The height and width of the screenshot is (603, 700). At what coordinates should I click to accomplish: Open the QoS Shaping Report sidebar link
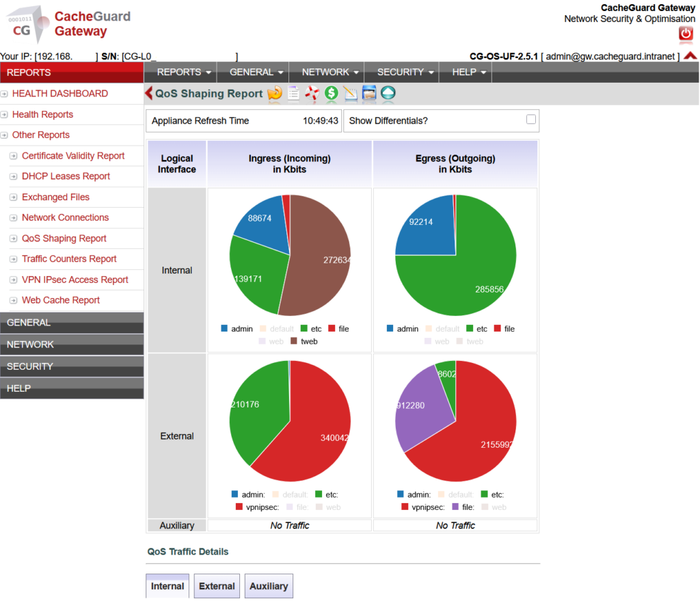[64, 239]
